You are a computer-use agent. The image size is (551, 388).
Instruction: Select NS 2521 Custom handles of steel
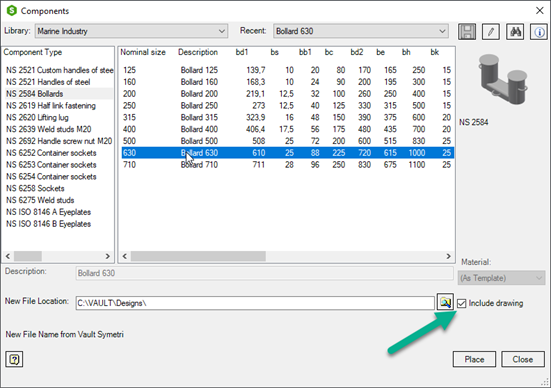click(x=59, y=70)
